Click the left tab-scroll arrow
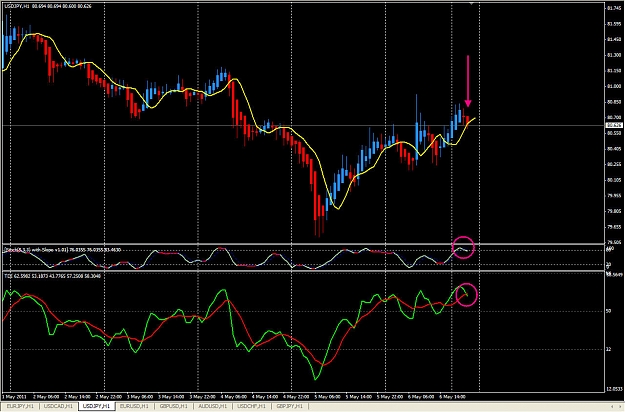The height and width of the screenshot is (412, 625). click(612, 406)
